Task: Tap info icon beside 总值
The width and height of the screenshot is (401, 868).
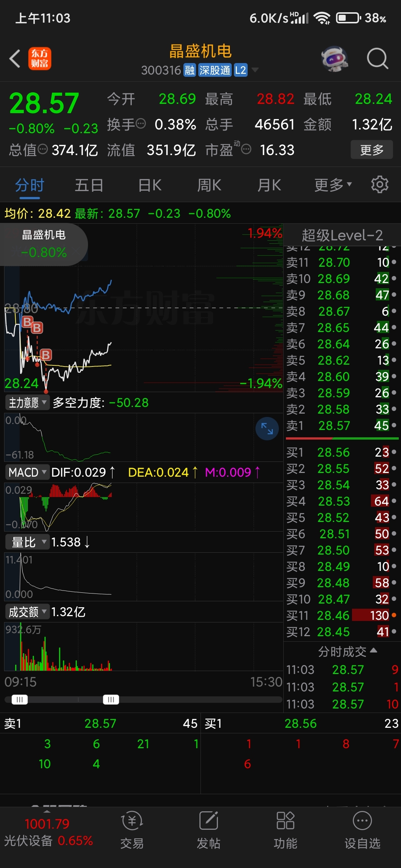Action: click(x=43, y=149)
